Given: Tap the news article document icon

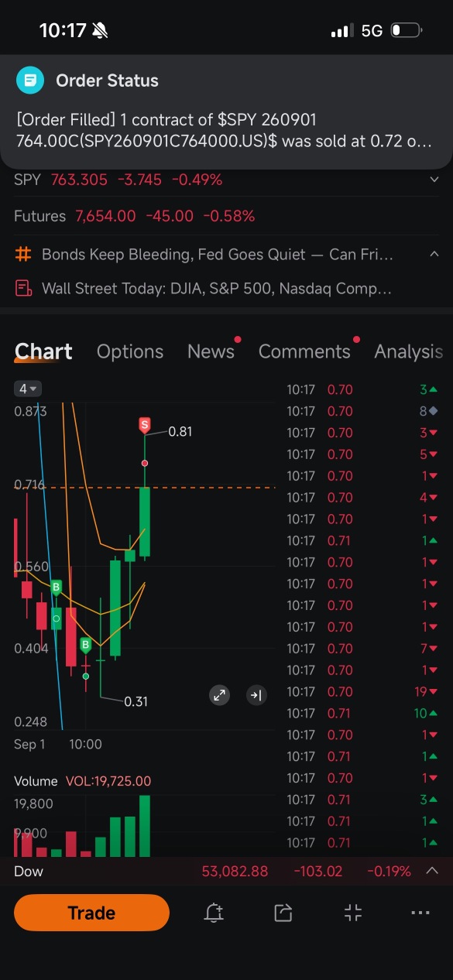Looking at the screenshot, I should (x=23, y=289).
